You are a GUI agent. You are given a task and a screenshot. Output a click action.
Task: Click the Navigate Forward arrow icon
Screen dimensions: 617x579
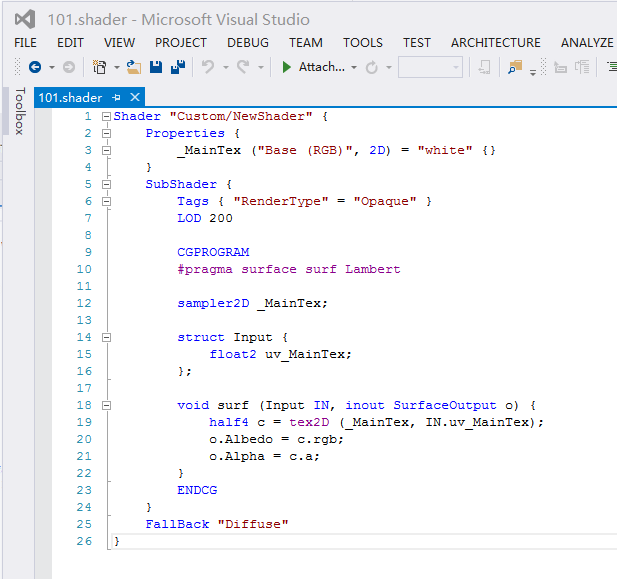pos(68,67)
